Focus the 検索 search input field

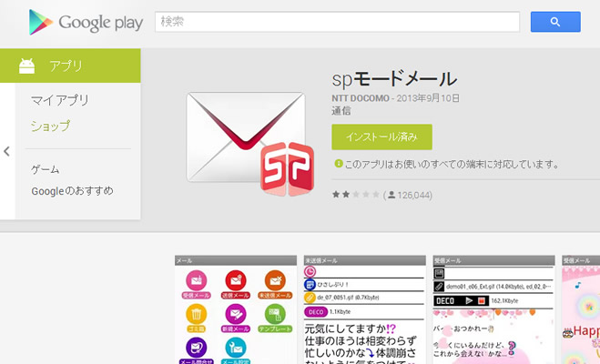[x=337, y=22]
